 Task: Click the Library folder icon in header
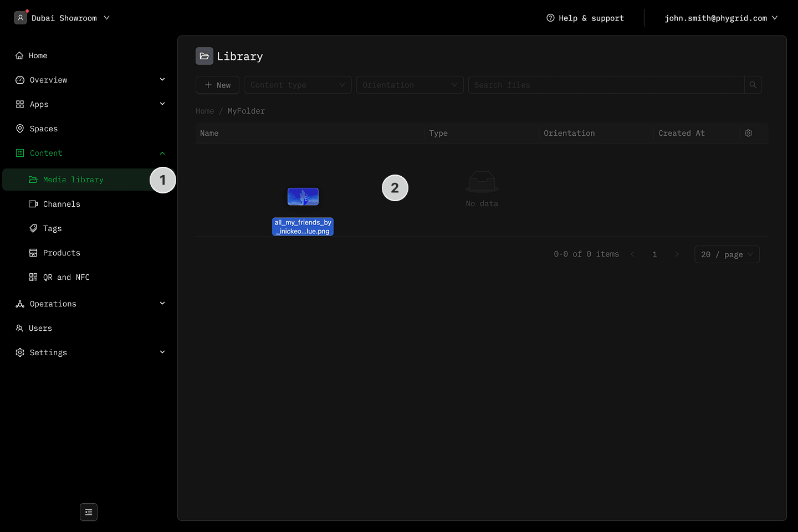204,56
